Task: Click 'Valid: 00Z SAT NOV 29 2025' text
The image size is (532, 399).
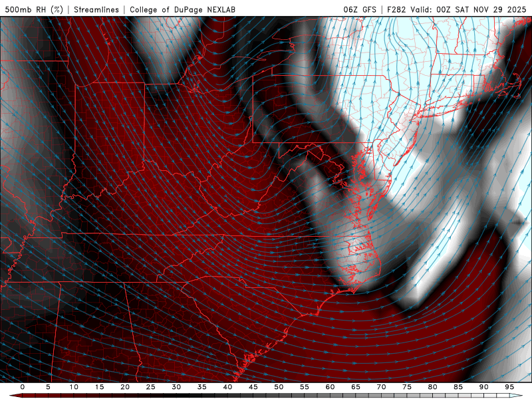Action: coord(468,9)
